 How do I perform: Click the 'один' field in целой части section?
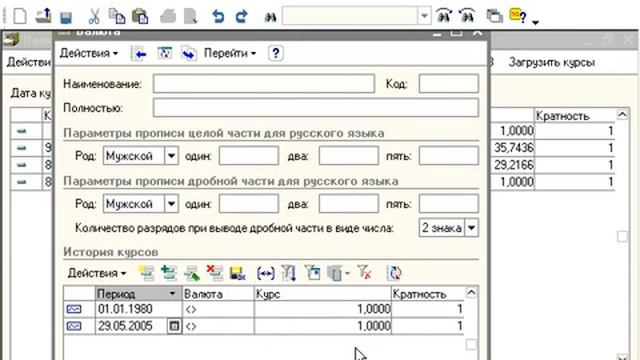point(249,156)
